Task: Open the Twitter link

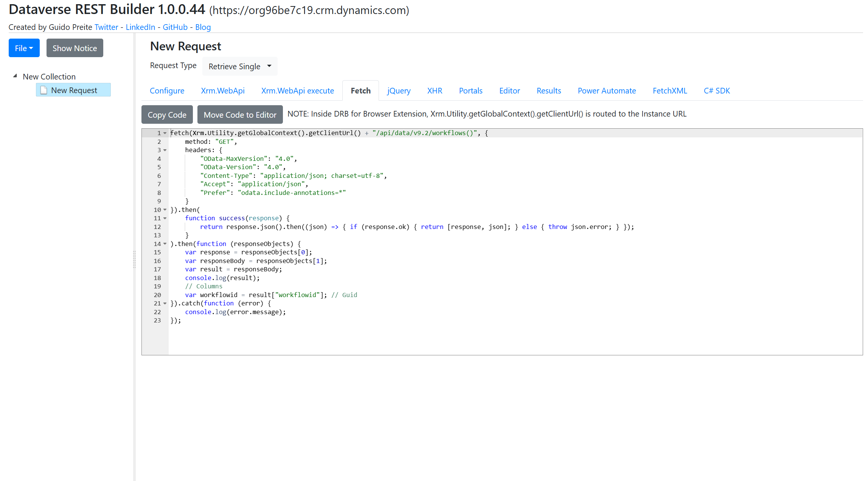Action: tap(106, 27)
